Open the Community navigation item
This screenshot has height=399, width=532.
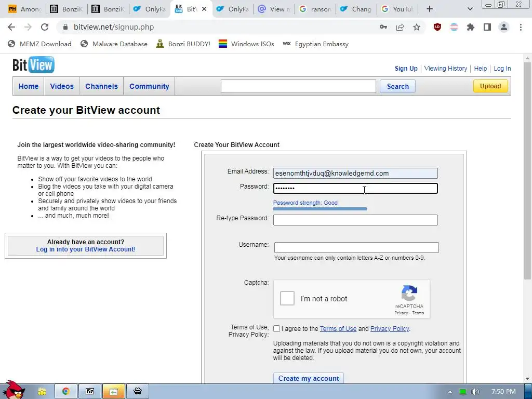pyautogui.click(x=149, y=86)
